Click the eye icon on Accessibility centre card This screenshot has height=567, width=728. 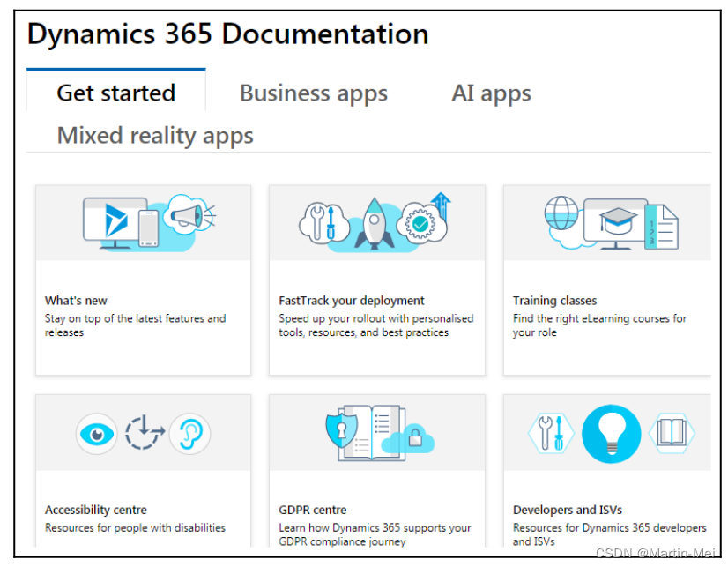pos(97,434)
